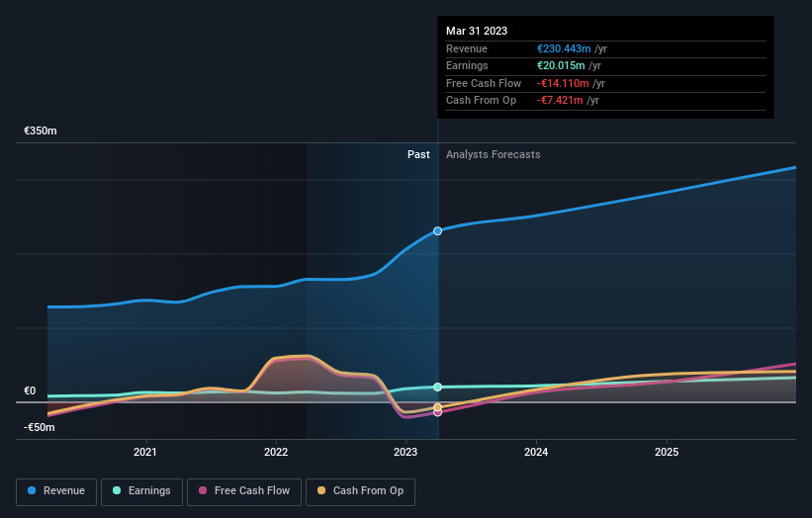Click the 2024 x-axis label
The width and height of the screenshot is (812, 518).
536,452
